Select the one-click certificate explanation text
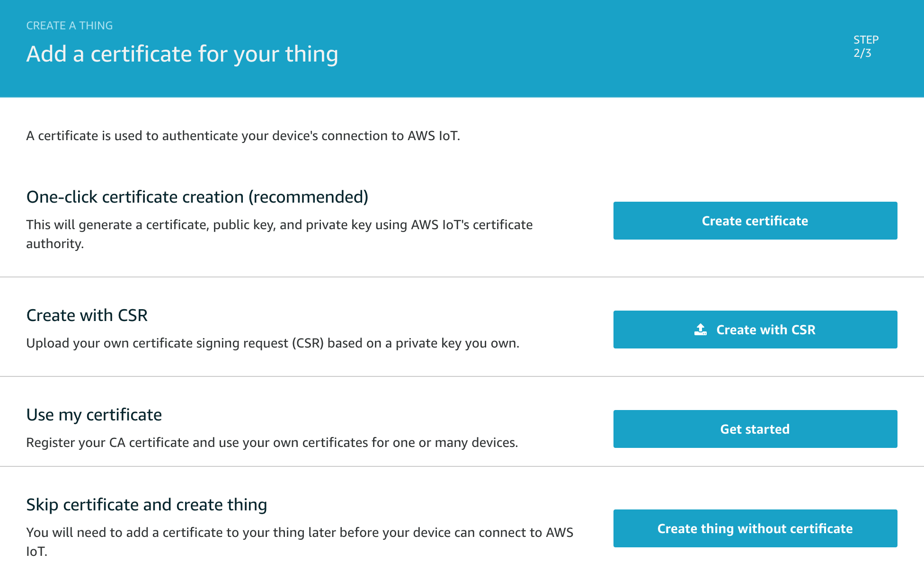The image size is (924, 571). [279, 234]
